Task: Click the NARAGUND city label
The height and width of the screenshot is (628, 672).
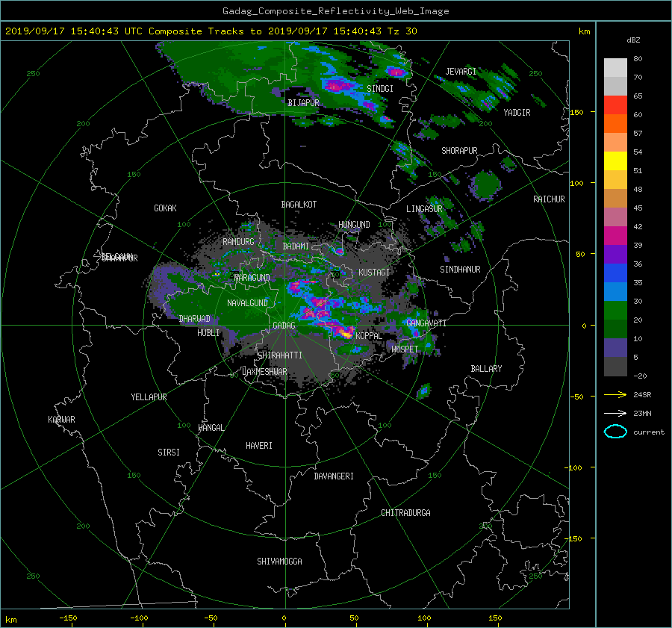Action: (x=252, y=278)
